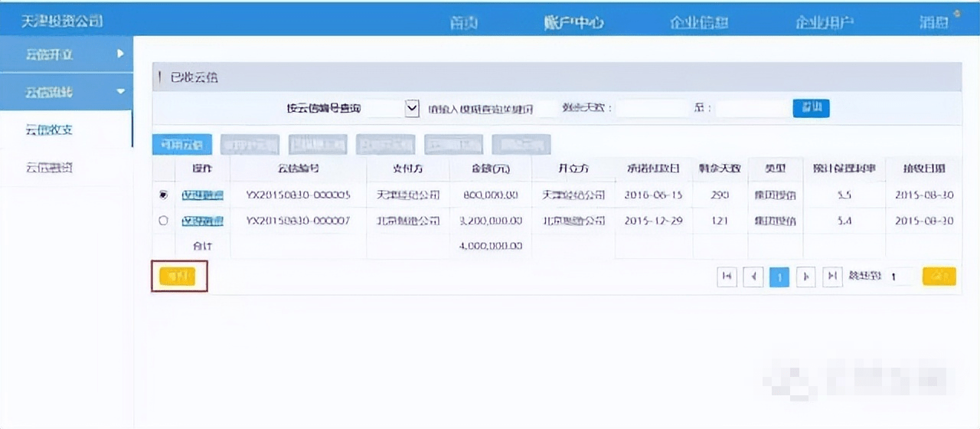Go to the next results page
980x429 pixels.
(805, 277)
